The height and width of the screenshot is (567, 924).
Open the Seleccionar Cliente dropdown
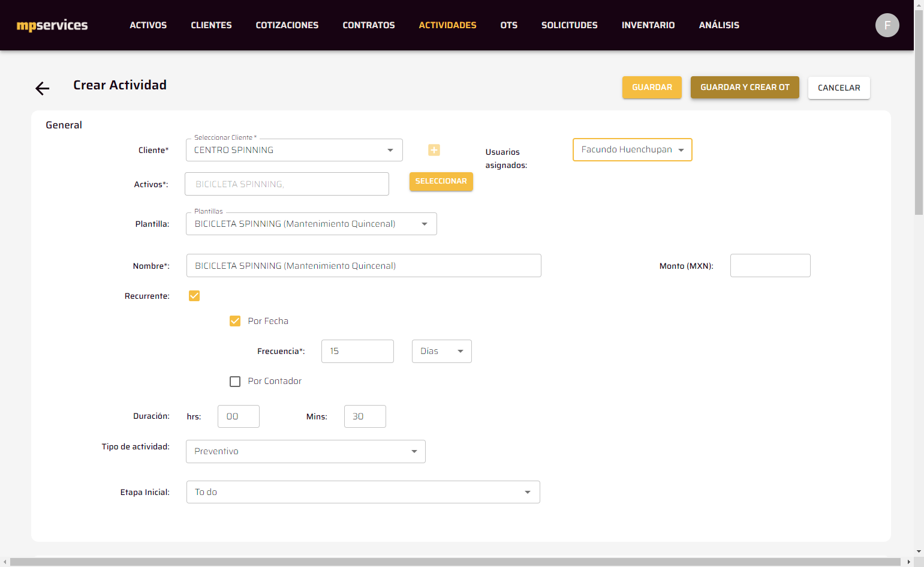coord(294,150)
